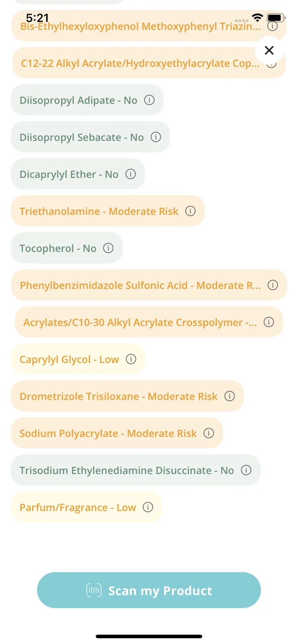Tap info icon for Acrylates/C10-30 Alkyl Acrylate Crosspolymer

pos(269,322)
